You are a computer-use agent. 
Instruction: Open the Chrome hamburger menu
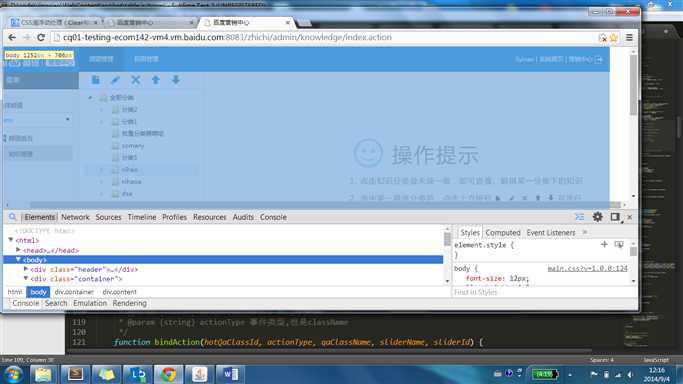(x=629, y=37)
